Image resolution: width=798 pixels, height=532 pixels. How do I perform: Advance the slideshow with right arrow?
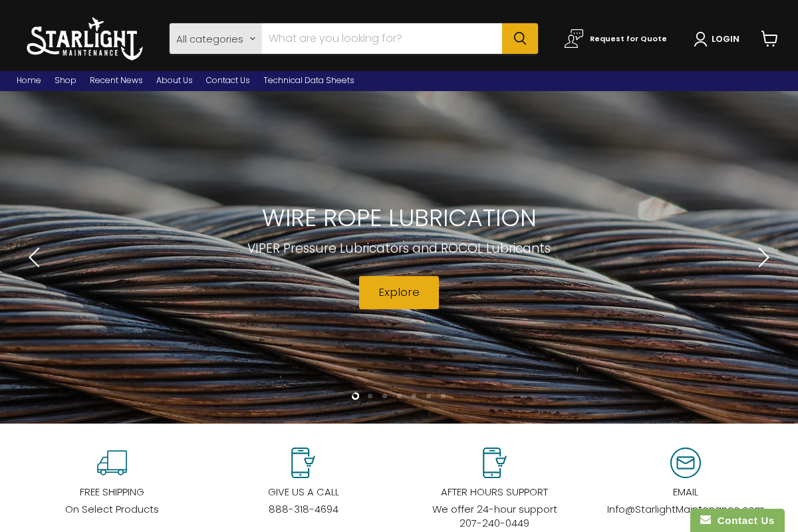(x=763, y=257)
